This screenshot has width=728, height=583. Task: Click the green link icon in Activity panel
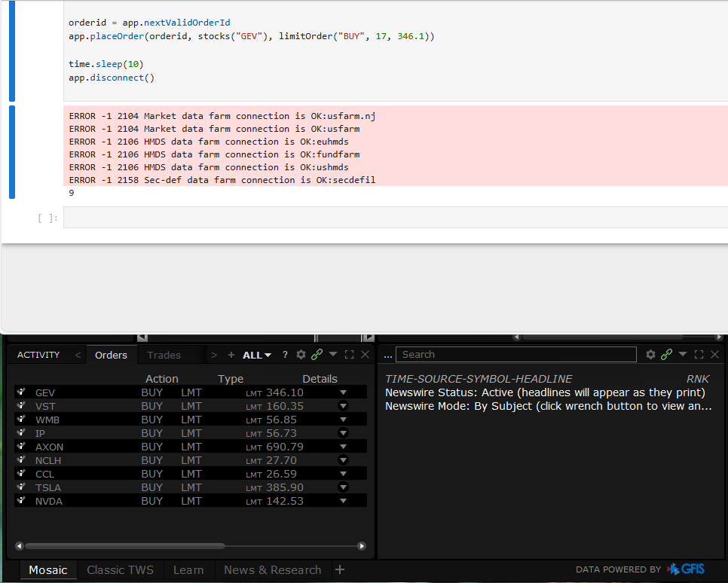point(317,355)
